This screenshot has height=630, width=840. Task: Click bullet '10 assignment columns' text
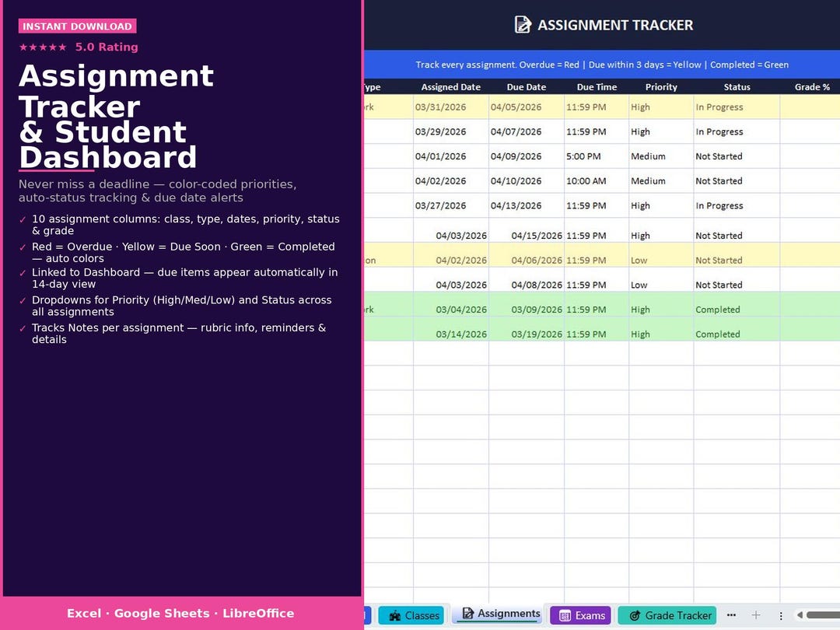click(x=185, y=225)
